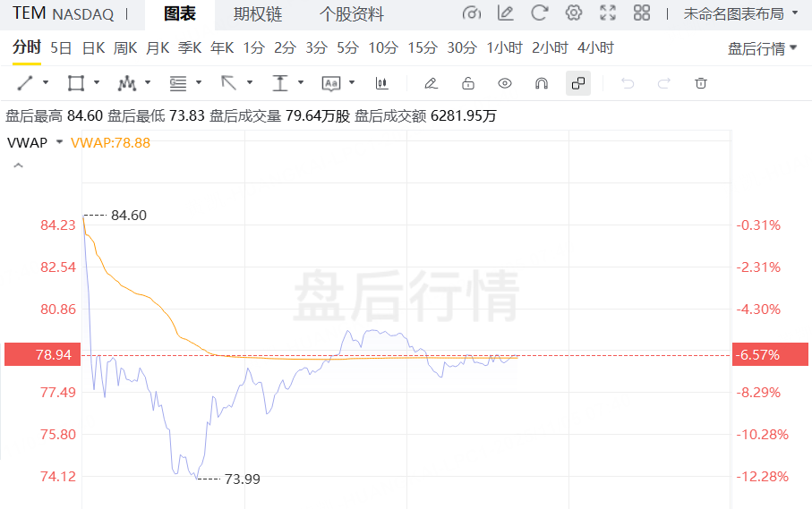The width and height of the screenshot is (812, 509).
Task: Select the rectangle shape tool
Action: (x=76, y=83)
